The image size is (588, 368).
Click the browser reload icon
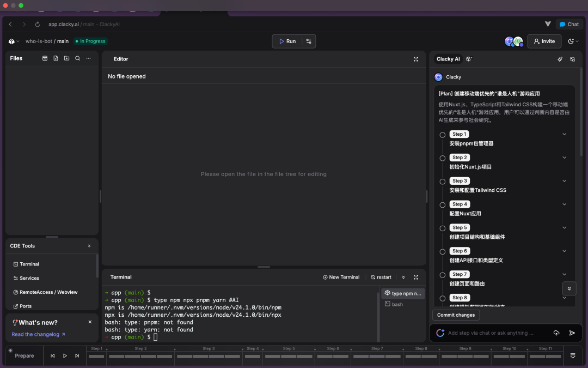(38, 25)
